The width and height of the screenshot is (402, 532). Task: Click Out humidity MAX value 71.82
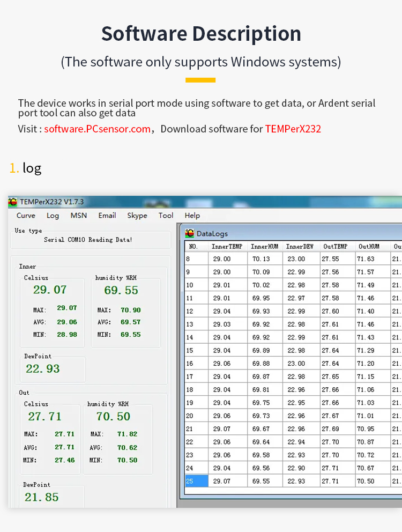click(127, 434)
